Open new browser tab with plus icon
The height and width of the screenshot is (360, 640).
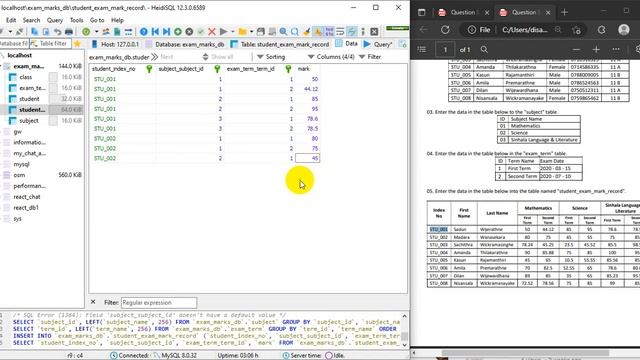click(x=564, y=12)
